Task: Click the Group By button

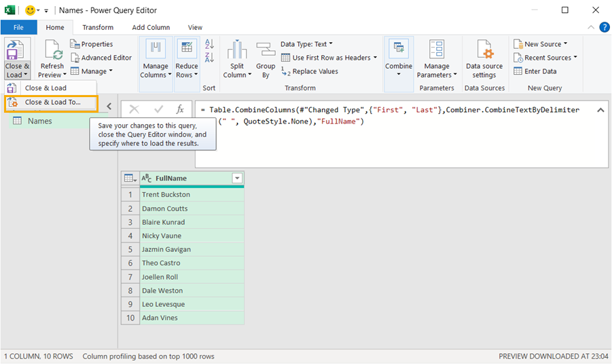Action: point(266,58)
